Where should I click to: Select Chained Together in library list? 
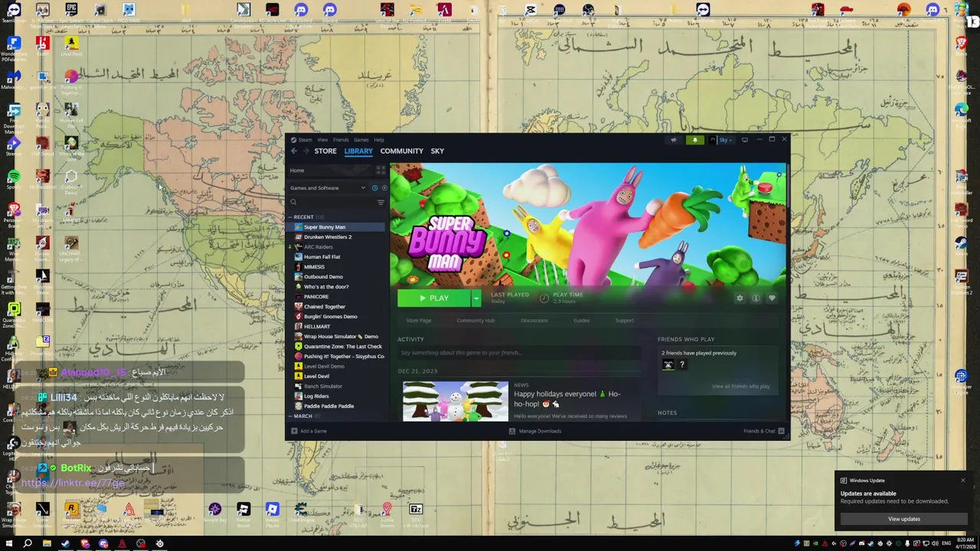pyautogui.click(x=325, y=307)
